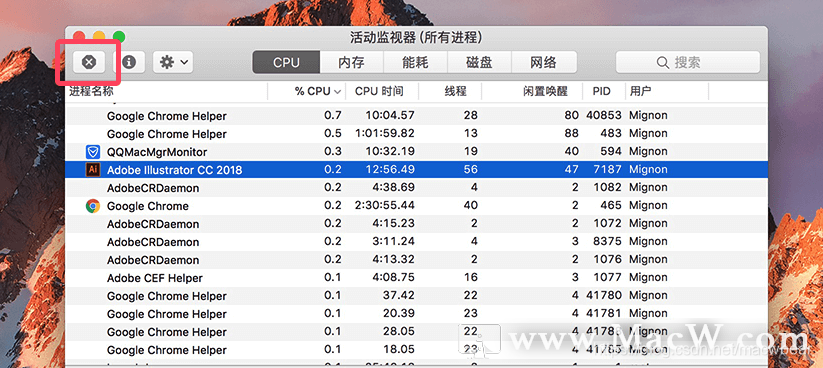Select Google Chrome Helper with PID 41780
Screen dimensions: 823x368
[x=417, y=296]
